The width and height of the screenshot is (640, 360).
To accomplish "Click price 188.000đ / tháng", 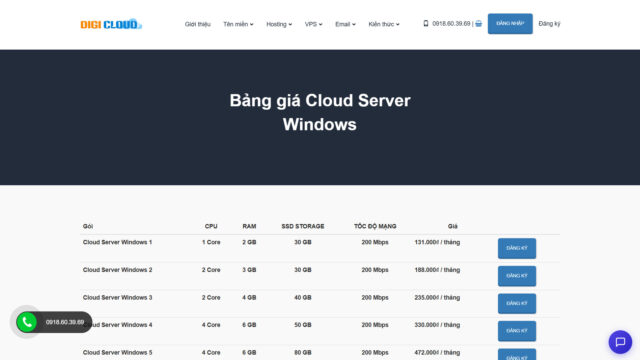I will click(437, 270).
